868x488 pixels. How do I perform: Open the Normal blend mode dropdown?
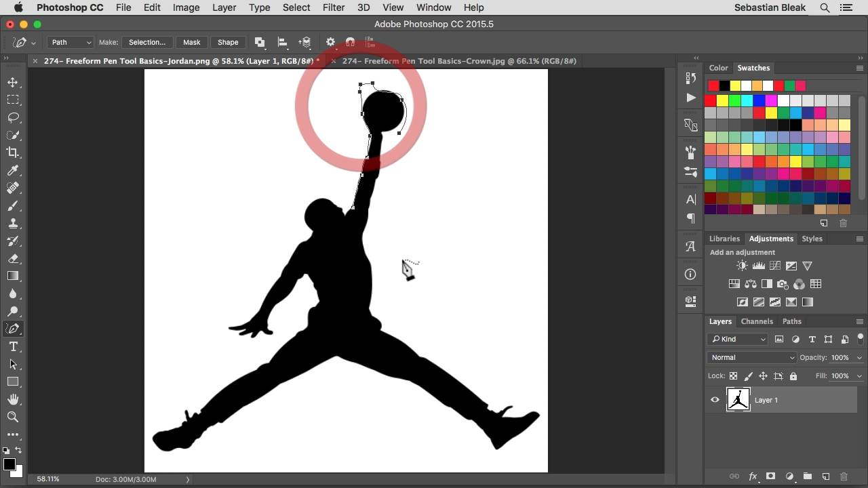click(751, 357)
